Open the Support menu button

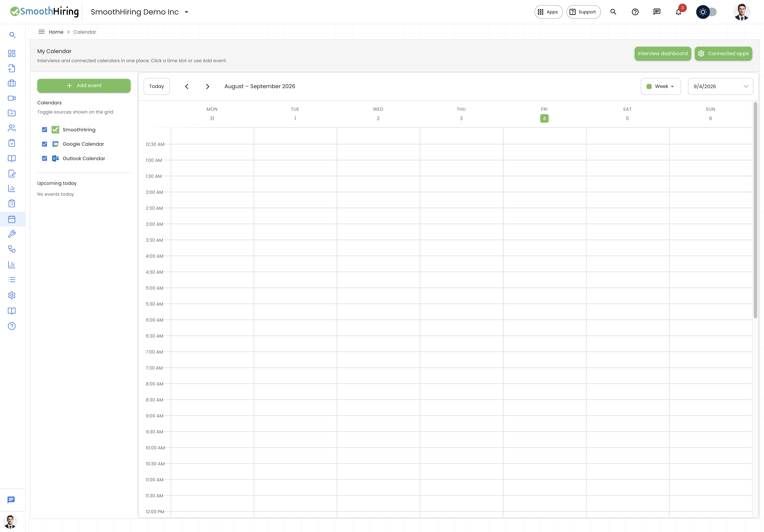pos(583,12)
